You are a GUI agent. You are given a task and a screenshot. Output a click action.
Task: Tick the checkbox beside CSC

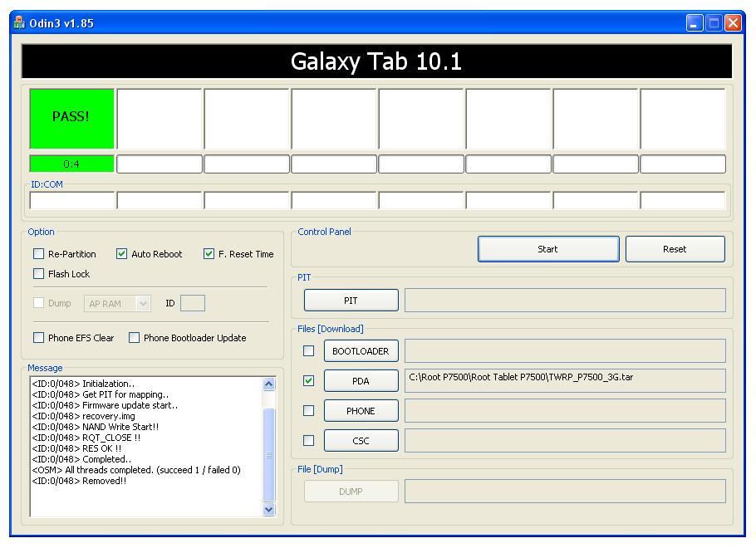click(308, 441)
